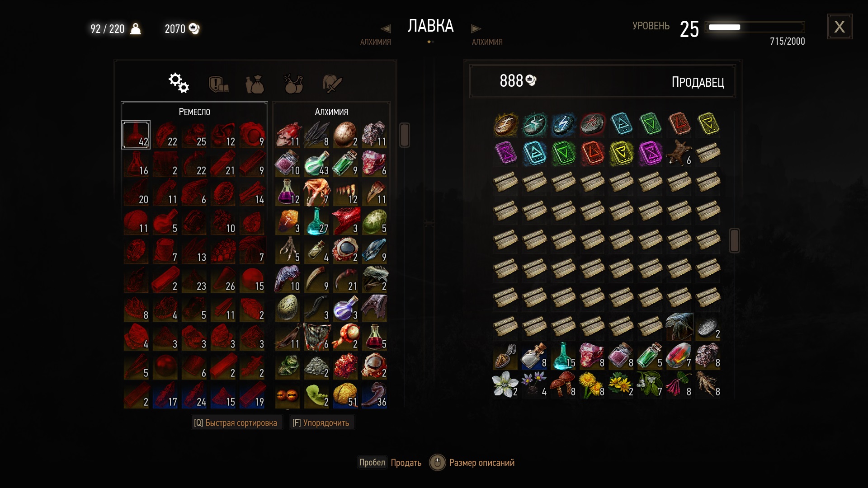This screenshot has width=868, height=488.
Task: Click the merchant inventory scrollbar handle
Action: coord(734,240)
